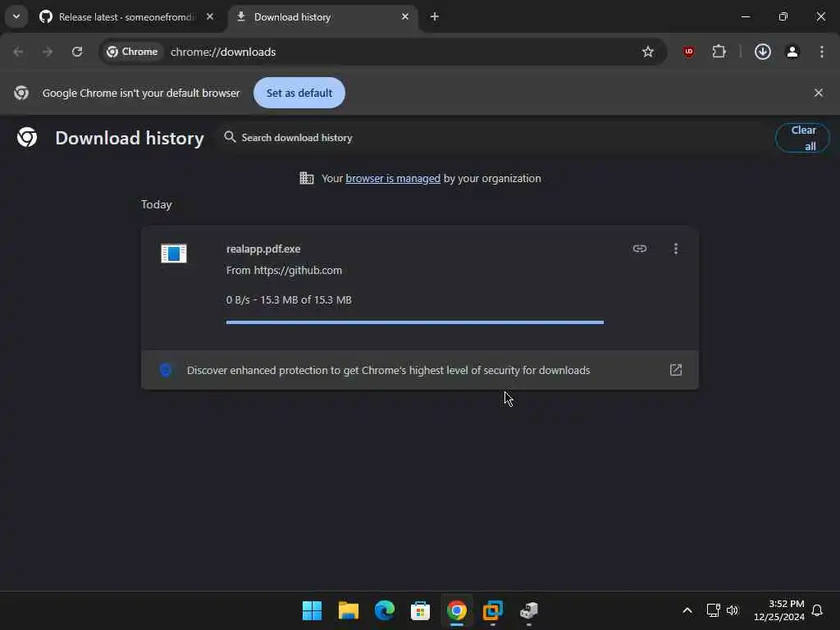The image size is (840, 630).
Task: Open the Extensions puzzle icon
Action: click(719, 52)
